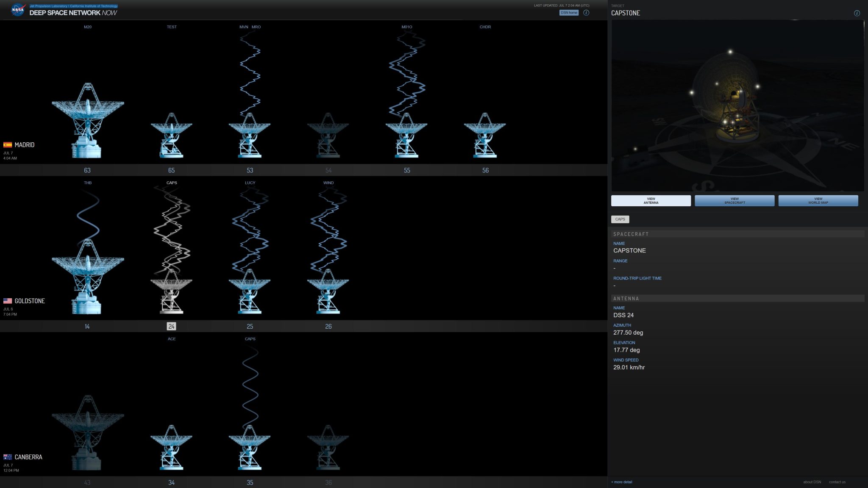868x488 pixels.
Task: Click the View World Map button
Action: click(x=818, y=200)
